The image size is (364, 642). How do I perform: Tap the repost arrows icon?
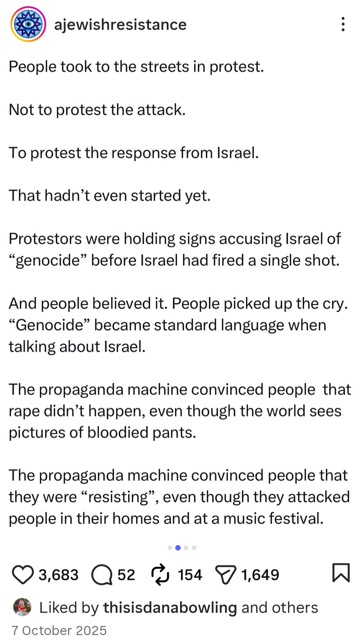160,574
